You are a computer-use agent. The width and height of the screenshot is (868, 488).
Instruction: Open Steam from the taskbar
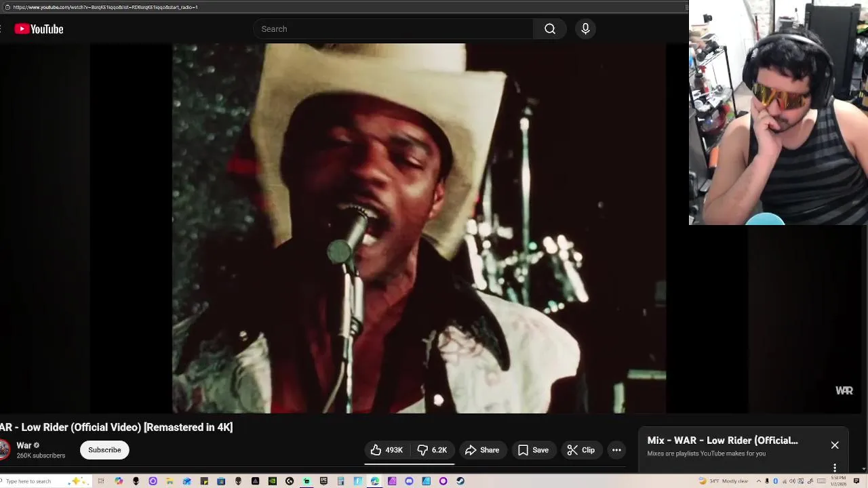[x=460, y=481]
